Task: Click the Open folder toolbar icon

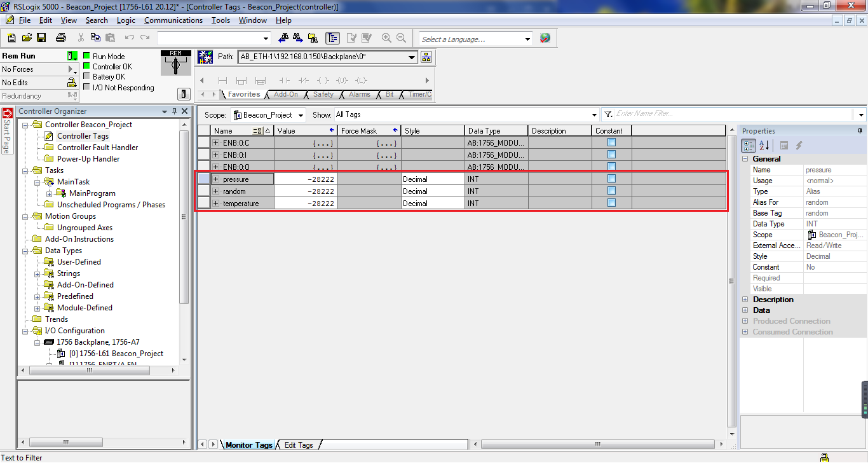Action: pyautogui.click(x=27, y=38)
